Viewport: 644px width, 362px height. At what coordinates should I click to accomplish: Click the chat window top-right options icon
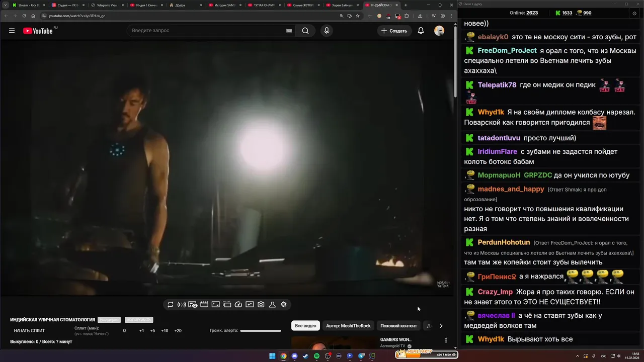click(634, 13)
